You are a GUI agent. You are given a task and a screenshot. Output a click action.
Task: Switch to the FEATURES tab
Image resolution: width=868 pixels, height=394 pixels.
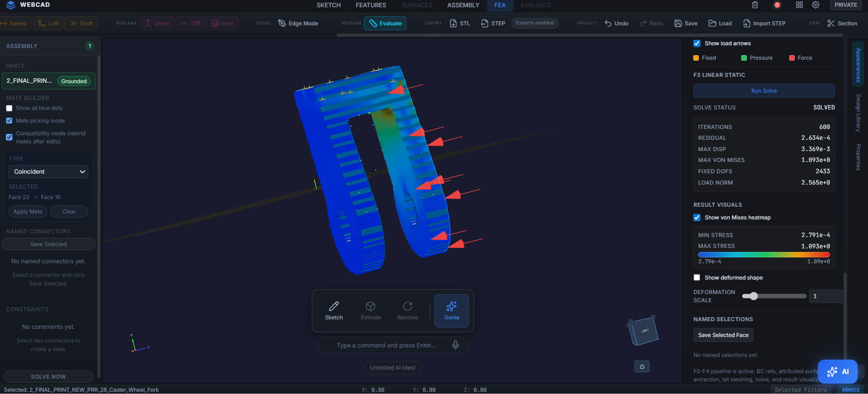[371, 5]
